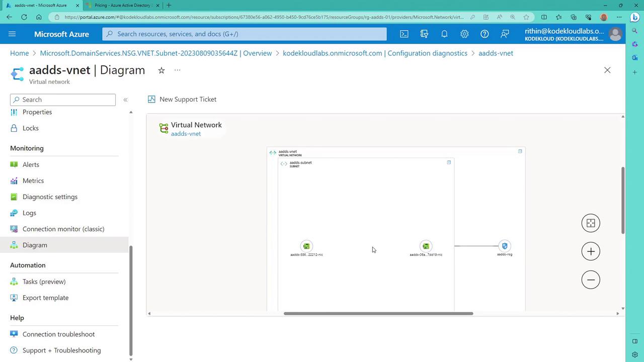The width and height of the screenshot is (644, 362).
Task: Open Outlook in the Edge sidebar
Action: pyautogui.click(x=635, y=57)
